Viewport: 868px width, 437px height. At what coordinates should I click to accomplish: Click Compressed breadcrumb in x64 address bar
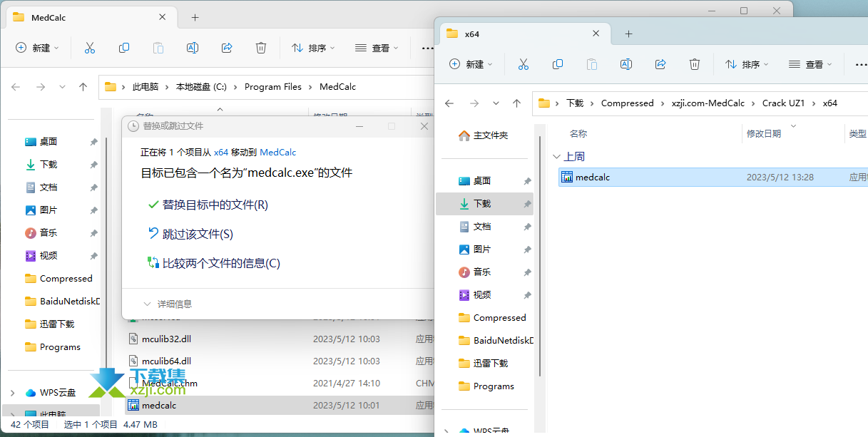[x=628, y=103]
